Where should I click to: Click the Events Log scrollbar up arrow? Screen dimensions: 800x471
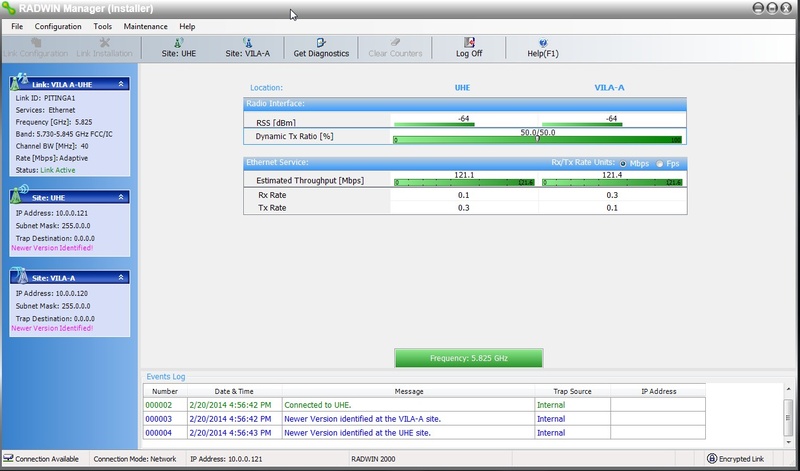pos(789,390)
